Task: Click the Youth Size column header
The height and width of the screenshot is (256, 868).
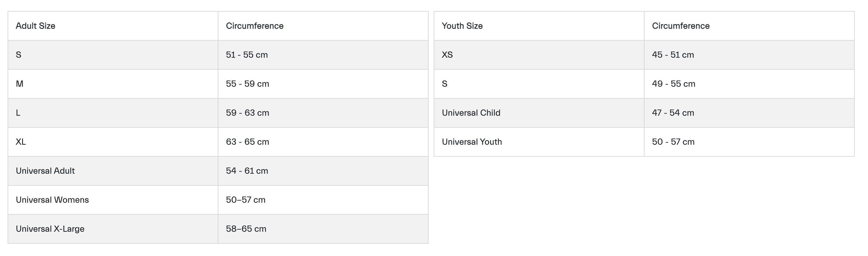Action: tap(462, 26)
